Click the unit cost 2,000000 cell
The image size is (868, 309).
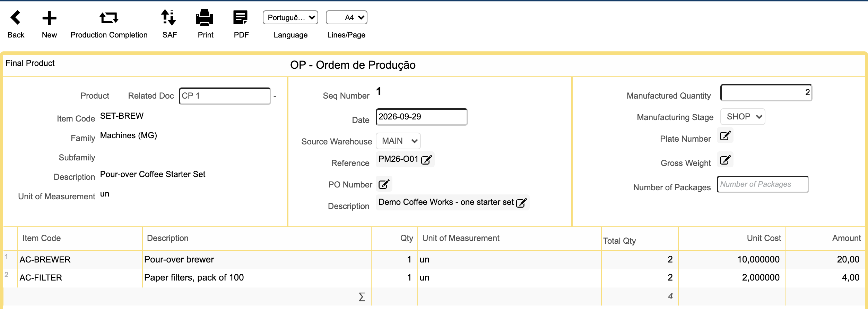point(732,277)
